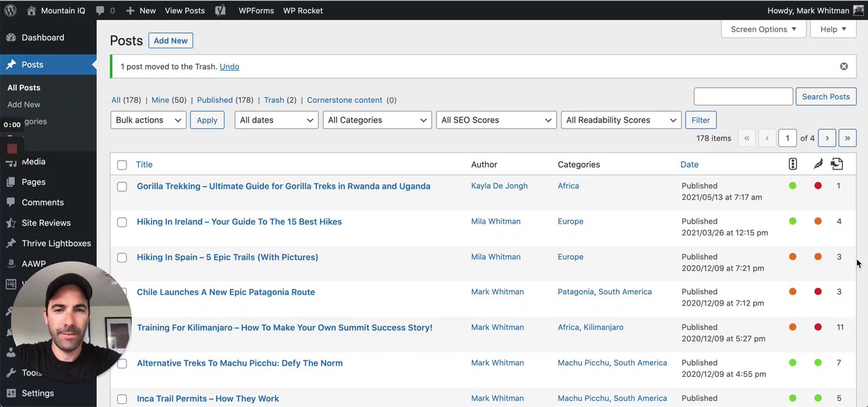The width and height of the screenshot is (868, 407).
Task: Click the readability feather column icon
Action: tap(818, 164)
